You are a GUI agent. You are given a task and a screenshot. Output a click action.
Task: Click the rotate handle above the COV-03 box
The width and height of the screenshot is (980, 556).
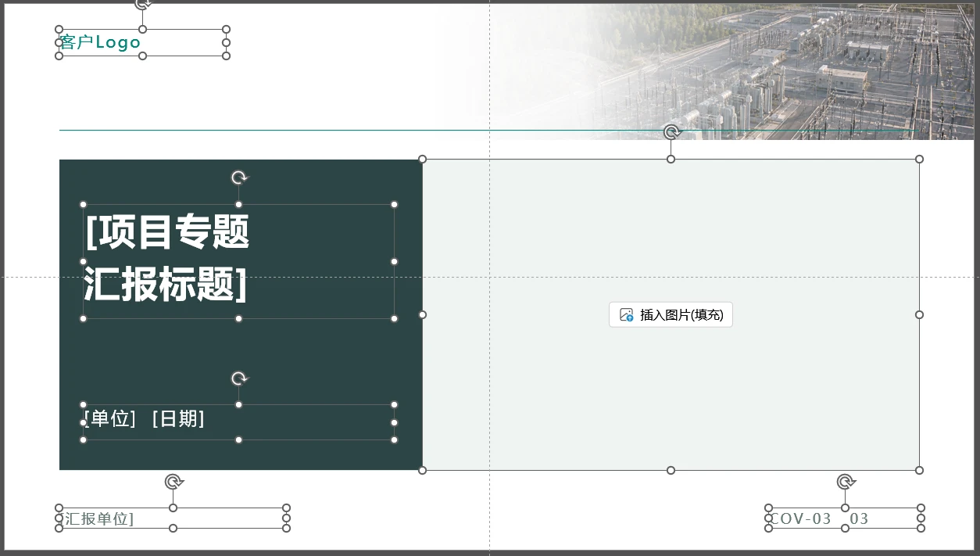845,482
